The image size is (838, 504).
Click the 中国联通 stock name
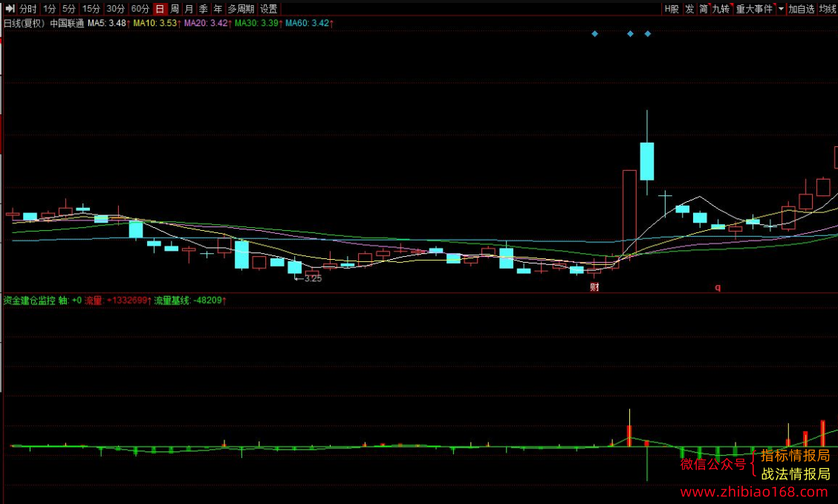(67, 23)
